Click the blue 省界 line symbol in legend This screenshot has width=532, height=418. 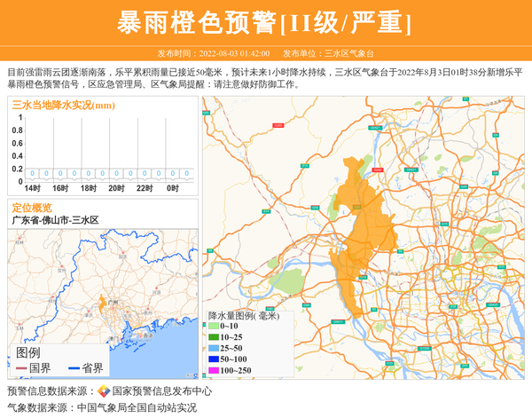(74, 368)
